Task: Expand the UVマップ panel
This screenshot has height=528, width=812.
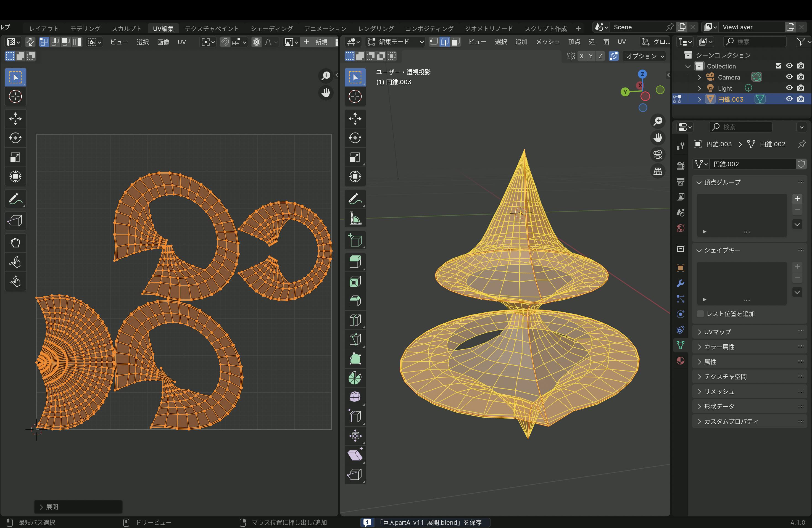Action: [717, 332]
